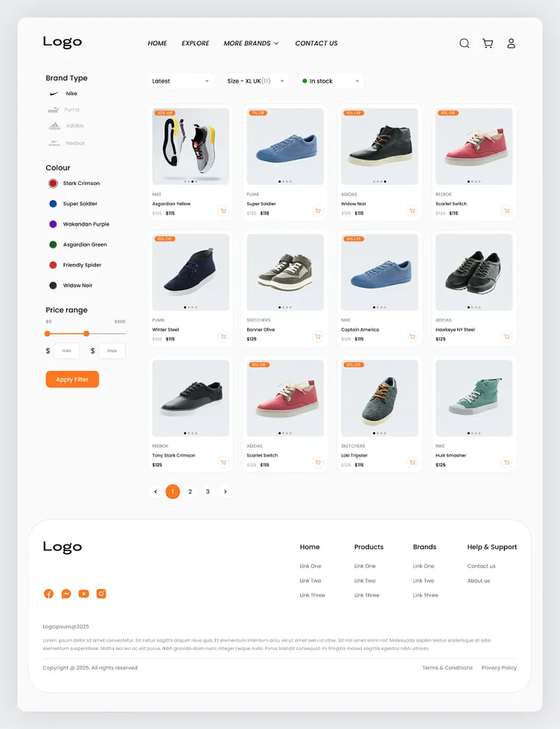560x729 pixels.
Task: Open the Messenger social icon
Action: click(66, 593)
